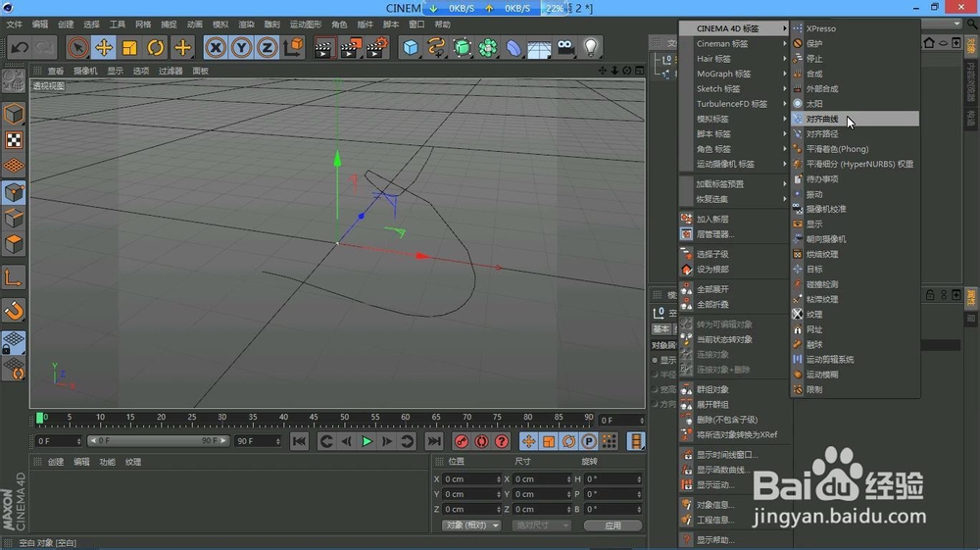
Task: Open material manager 创建 menu
Action: tap(56, 462)
